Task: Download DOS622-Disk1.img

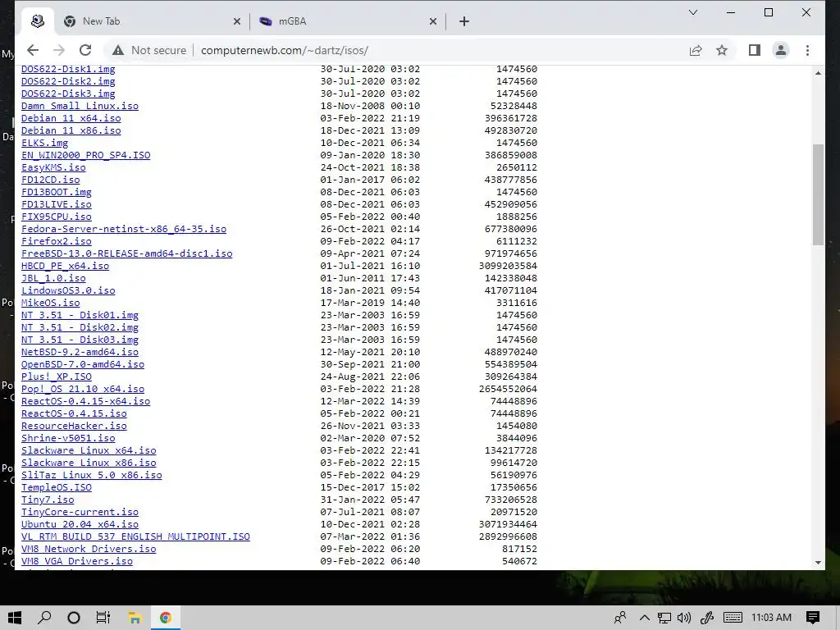Action: [x=68, y=69]
